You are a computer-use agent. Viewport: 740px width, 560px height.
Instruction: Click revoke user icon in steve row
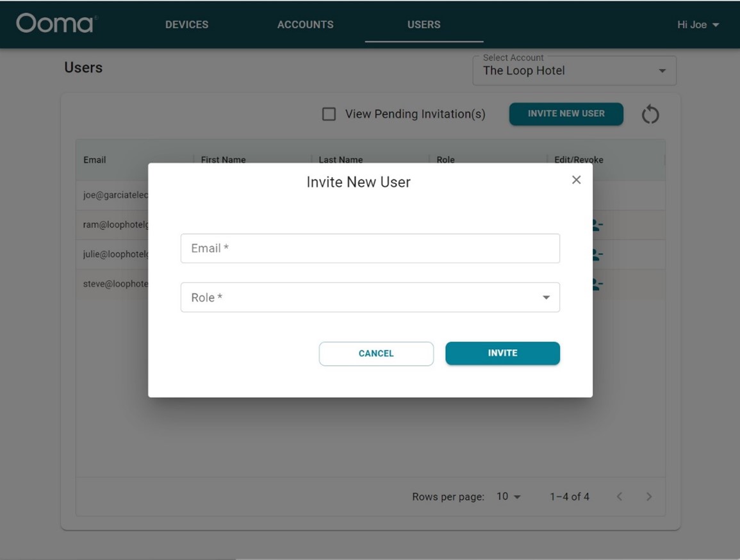click(x=598, y=284)
